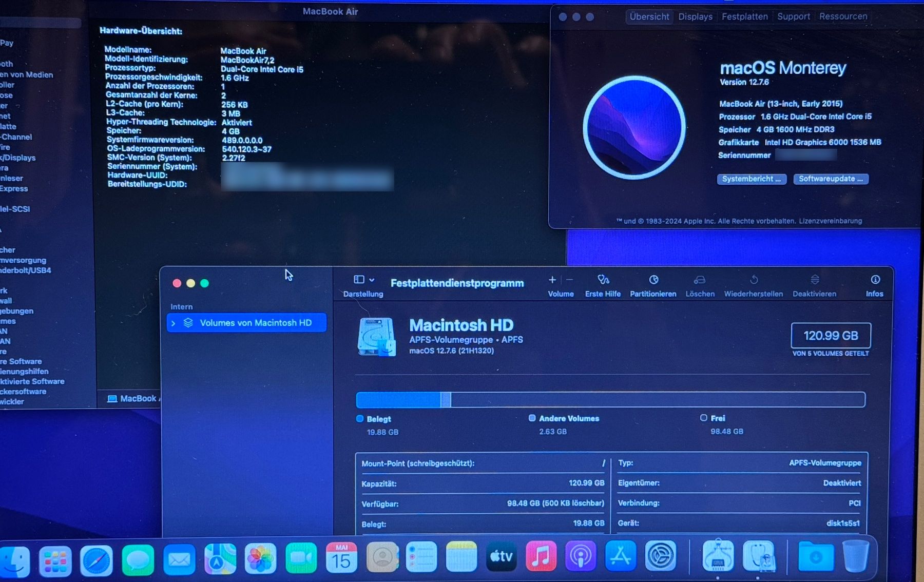
Task: Click the Hardware-Übersicht heading
Action: [141, 31]
